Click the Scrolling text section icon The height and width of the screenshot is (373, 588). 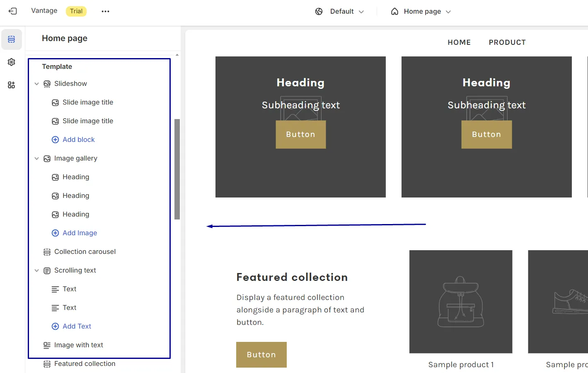coord(47,271)
